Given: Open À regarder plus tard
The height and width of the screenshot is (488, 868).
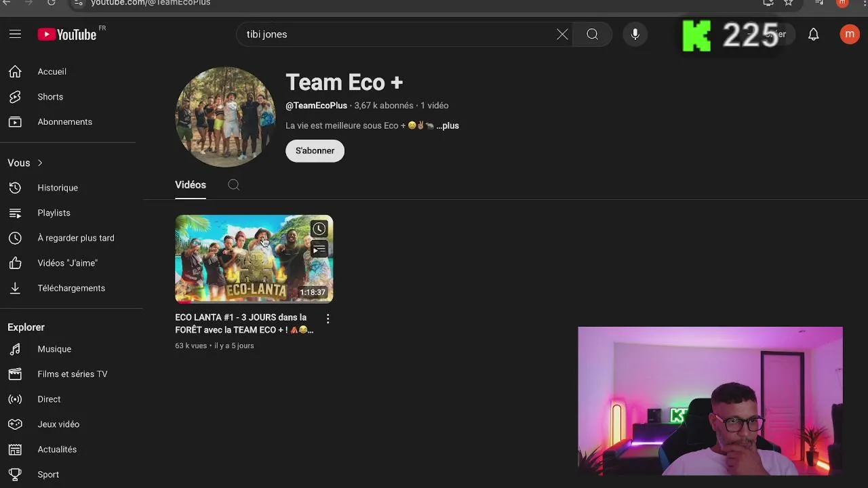Looking at the screenshot, I should [76, 238].
